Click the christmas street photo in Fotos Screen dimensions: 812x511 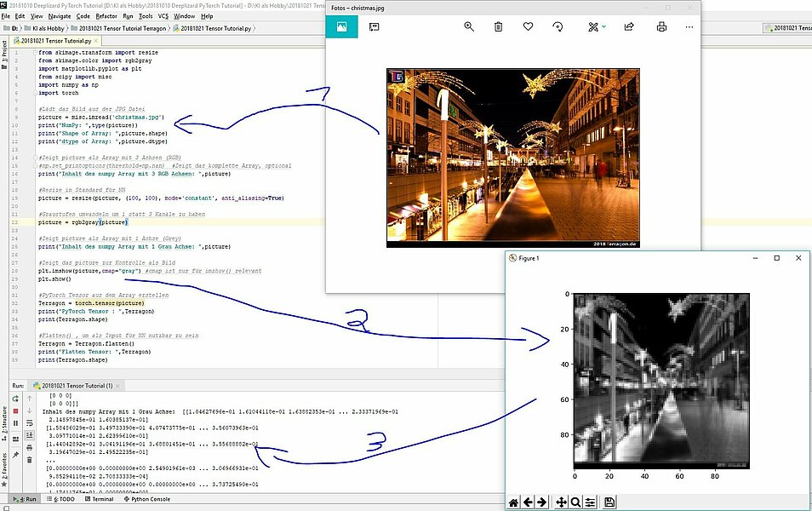pyautogui.click(x=512, y=158)
